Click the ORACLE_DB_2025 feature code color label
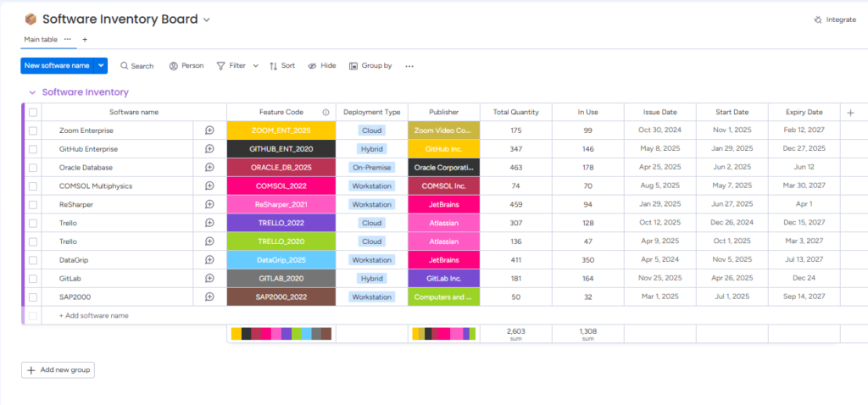 pyautogui.click(x=281, y=168)
